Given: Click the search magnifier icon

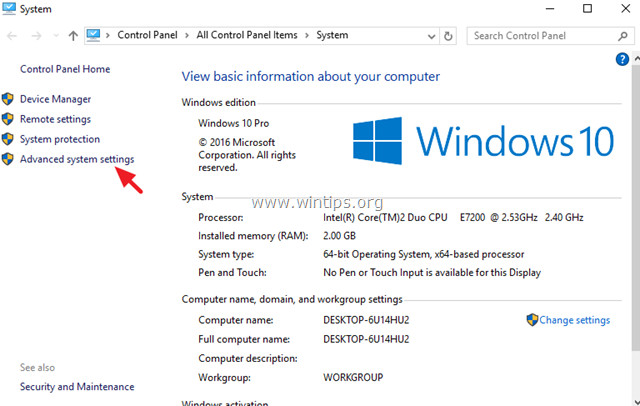Looking at the screenshot, I should pyautogui.click(x=622, y=36).
